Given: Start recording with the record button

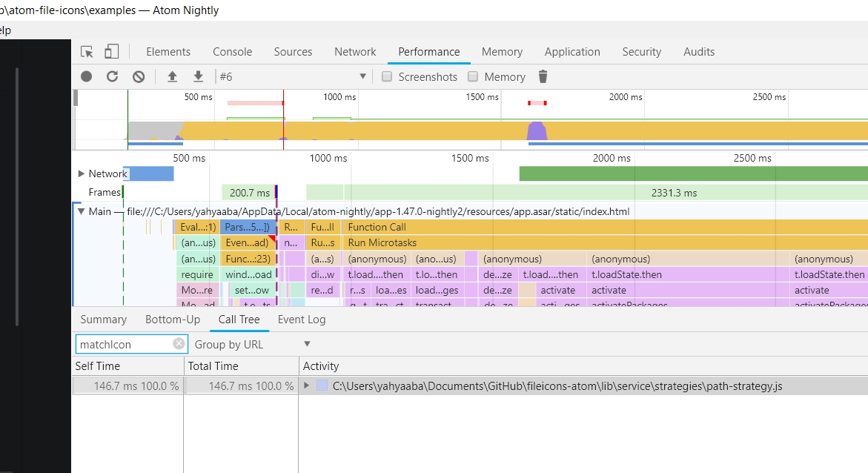Looking at the screenshot, I should (87, 76).
